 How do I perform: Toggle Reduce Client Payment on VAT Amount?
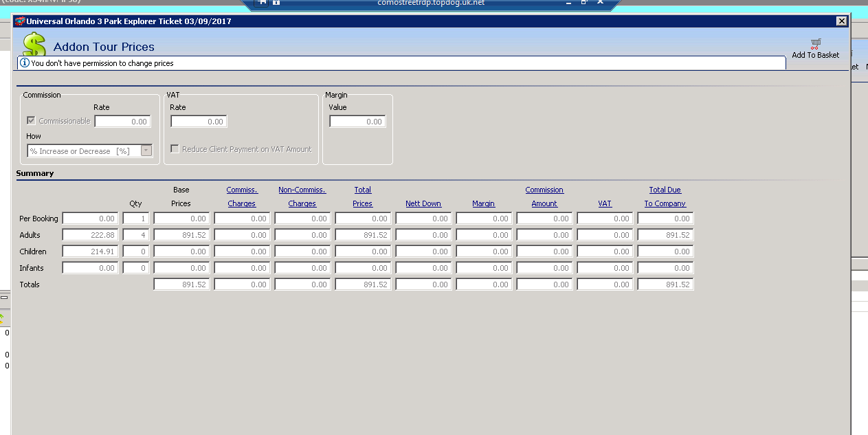pyautogui.click(x=175, y=148)
